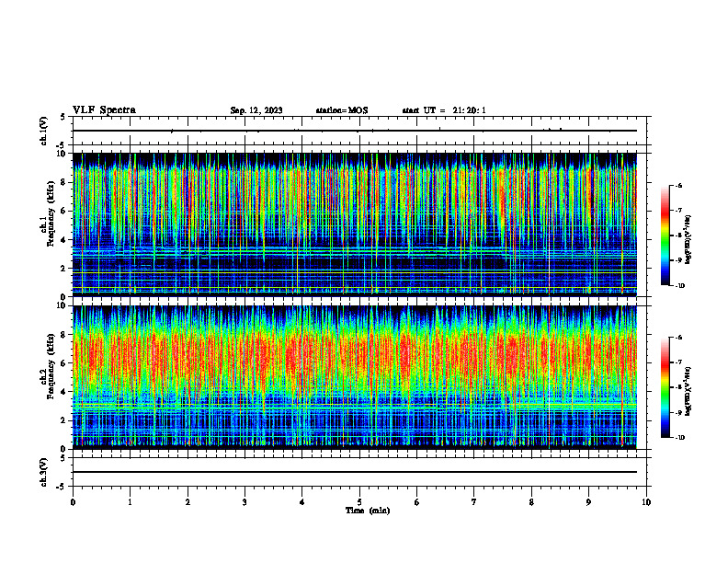Click the '-10' label on ch.2 color bar
728x563 pixels.
[x=678, y=438]
